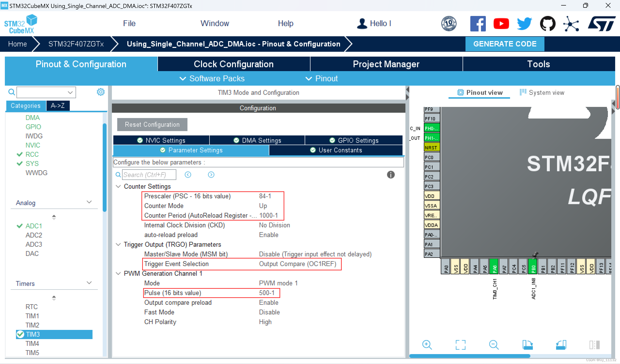The height and width of the screenshot is (364, 620).
Task: Zoom in on the pinout view
Action: click(427, 345)
